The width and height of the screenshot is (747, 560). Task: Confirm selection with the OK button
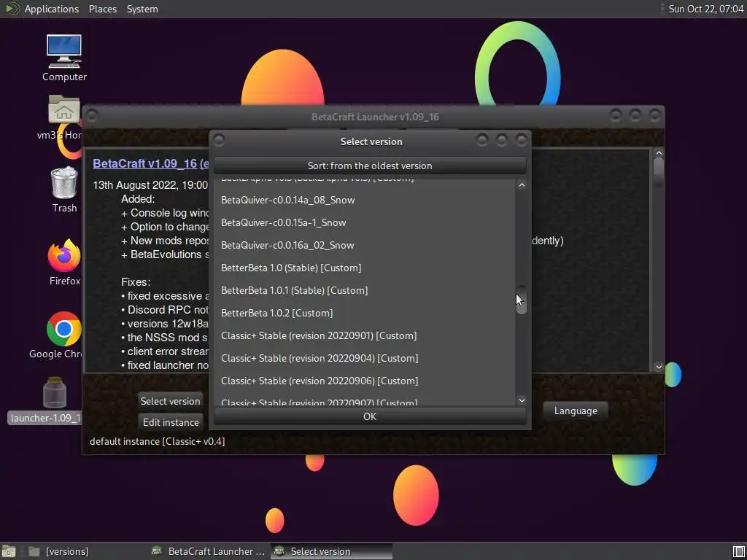[370, 416]
